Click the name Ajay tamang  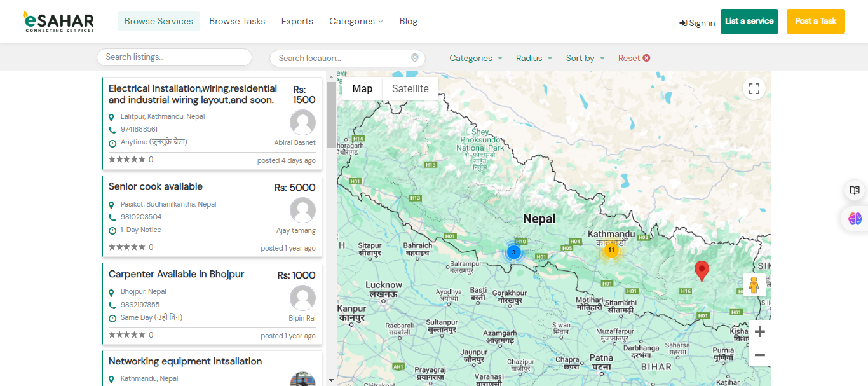coord(296,230)
